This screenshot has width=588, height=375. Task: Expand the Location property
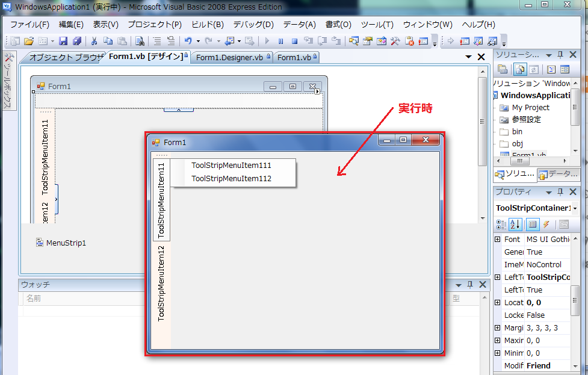[x=497, y=302]
